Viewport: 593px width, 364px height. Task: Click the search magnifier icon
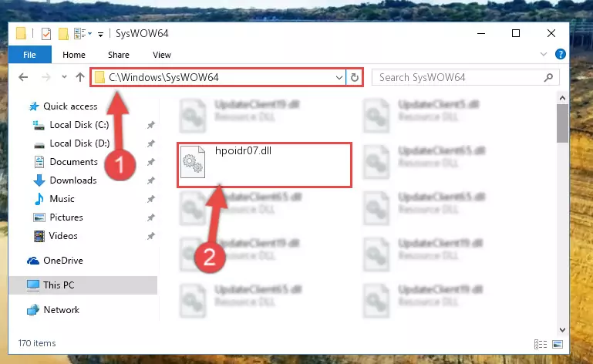click(x=548, y=78)
